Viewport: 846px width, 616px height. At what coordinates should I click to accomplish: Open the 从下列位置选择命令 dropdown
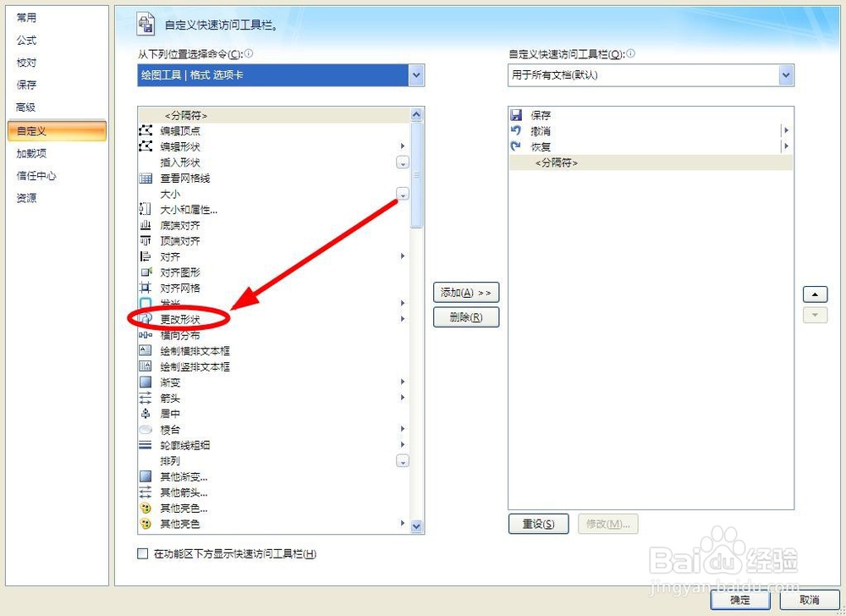pos(415,75)
